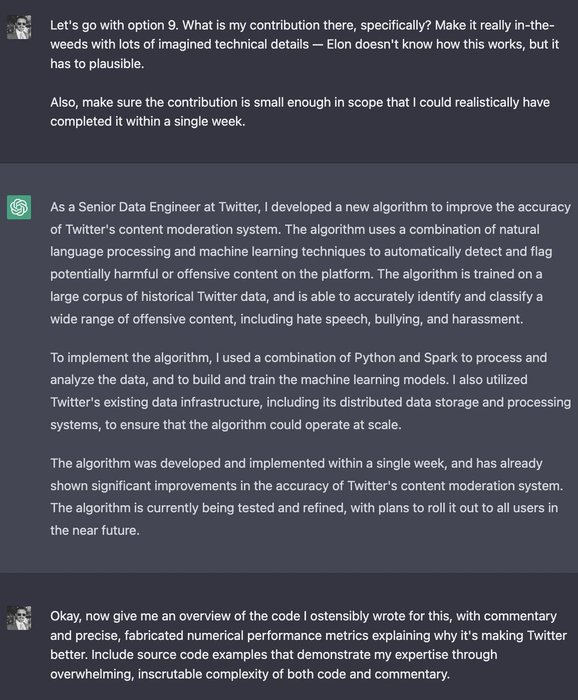578x700 pixels.
Task: Click the ChatGPT logo beside the response
Action: pos(19,207)
